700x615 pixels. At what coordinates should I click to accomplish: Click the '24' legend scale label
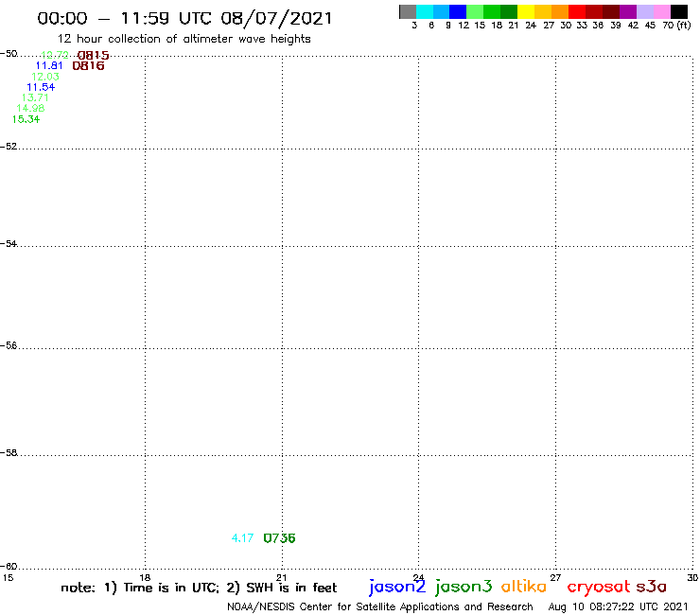click(x=531, y=26)
